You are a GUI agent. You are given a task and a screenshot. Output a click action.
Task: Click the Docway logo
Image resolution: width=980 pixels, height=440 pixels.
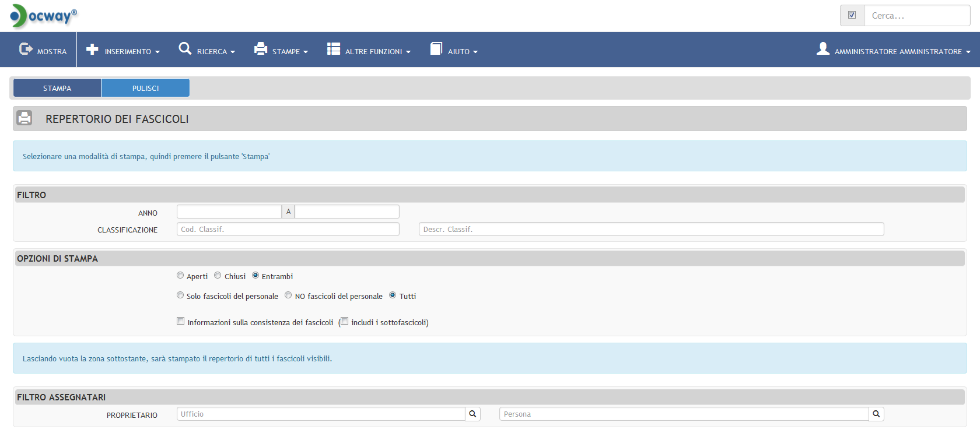pos(44,16)
